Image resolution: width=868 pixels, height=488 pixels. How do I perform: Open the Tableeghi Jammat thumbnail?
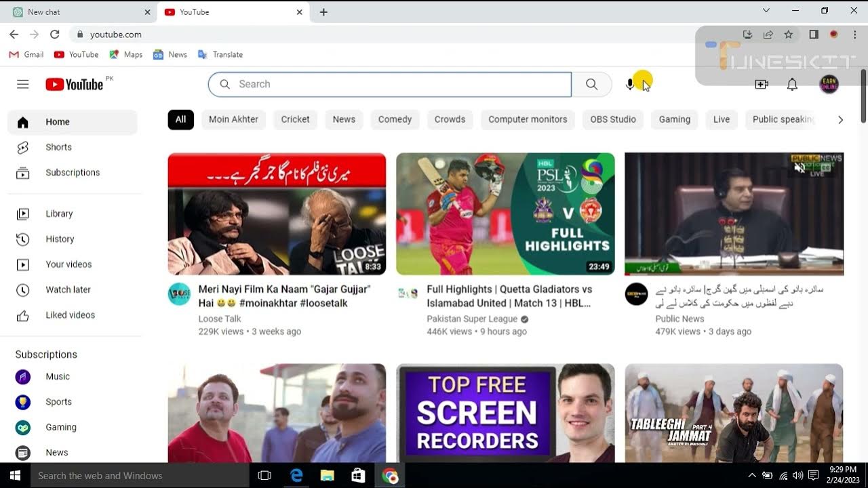point(734,413)
